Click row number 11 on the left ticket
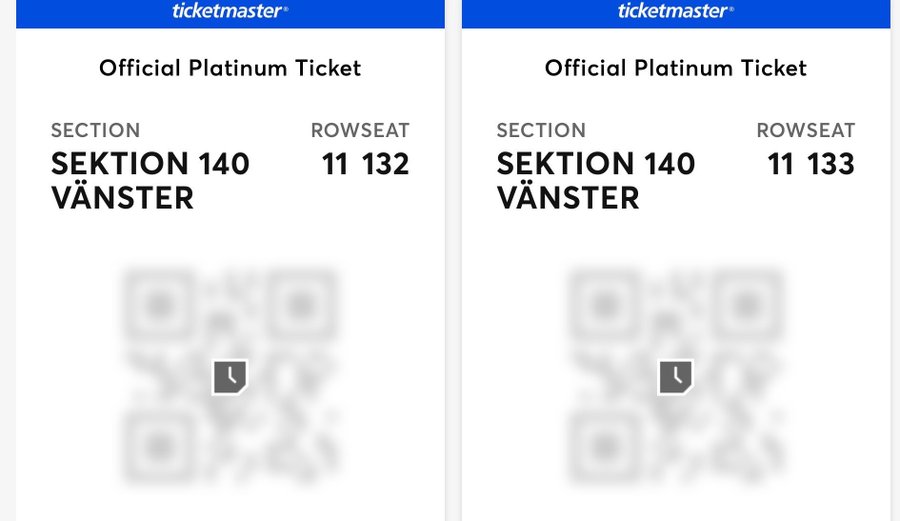This screenshot has width=900, height=521. coord(334,164)
